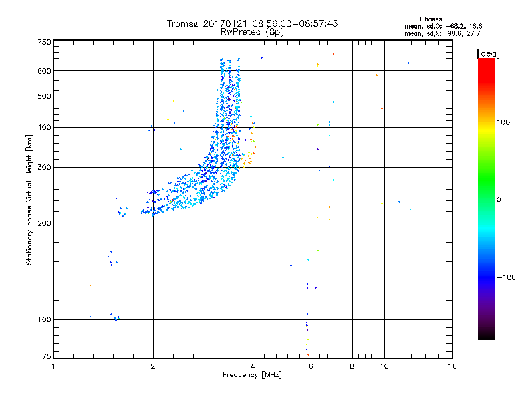
Task: Click the 'Phases' heading at the top right
Action: [x=430, y=19]
